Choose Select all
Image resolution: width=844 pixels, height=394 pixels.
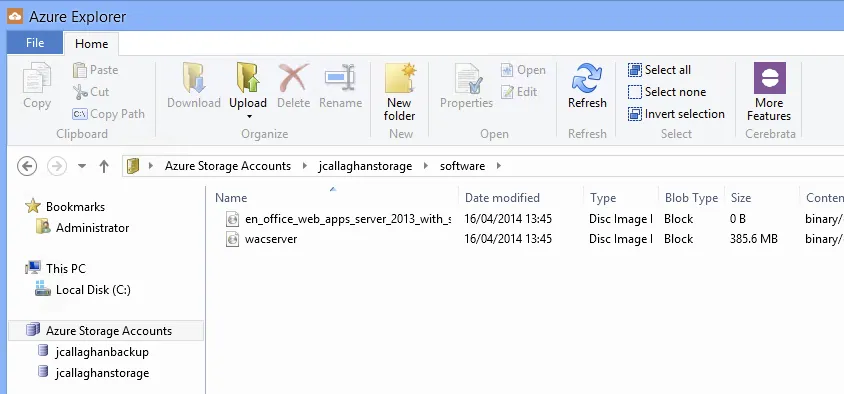click(659, 70)
